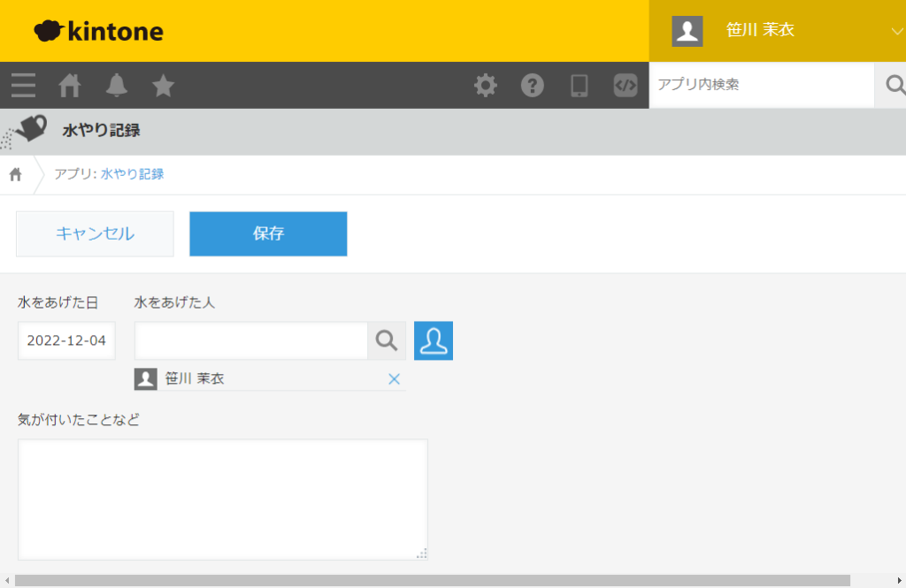Click the watering can app icon
Image resolution: width=906 pixels, height=588 pixels.
coord(24,131)
